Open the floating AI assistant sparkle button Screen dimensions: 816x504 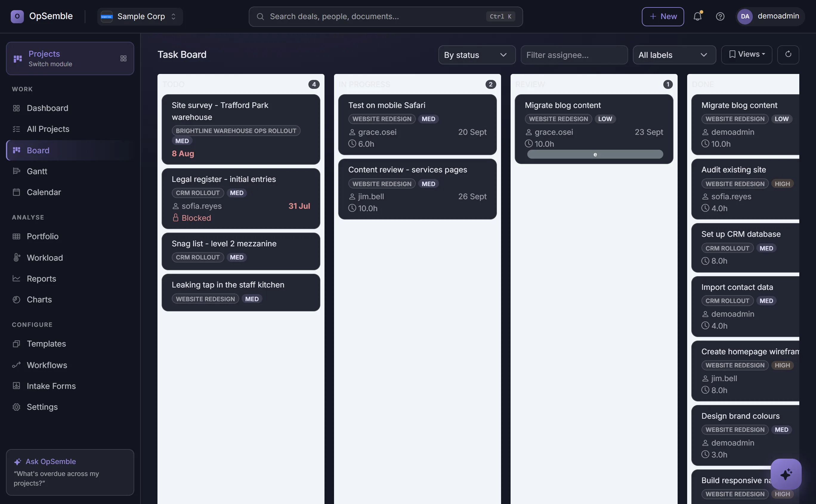786,474
